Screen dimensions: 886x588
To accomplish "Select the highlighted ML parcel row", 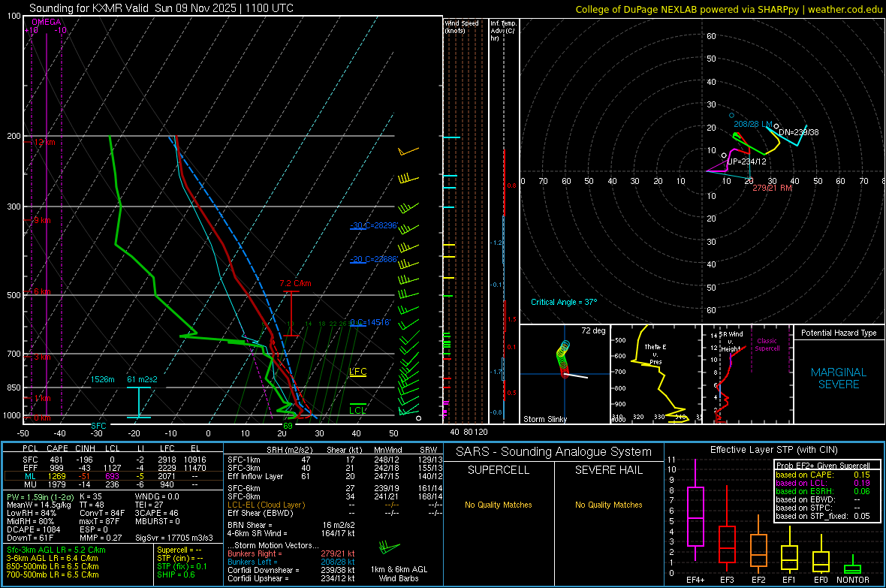I will 113,476.
